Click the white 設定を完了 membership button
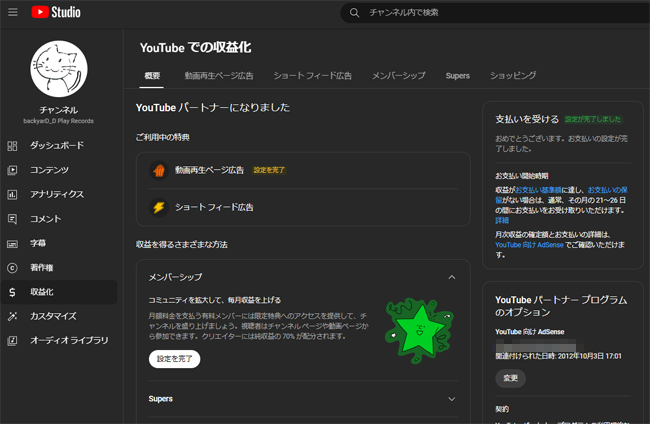The image size is (650, 424). point(175,359)
